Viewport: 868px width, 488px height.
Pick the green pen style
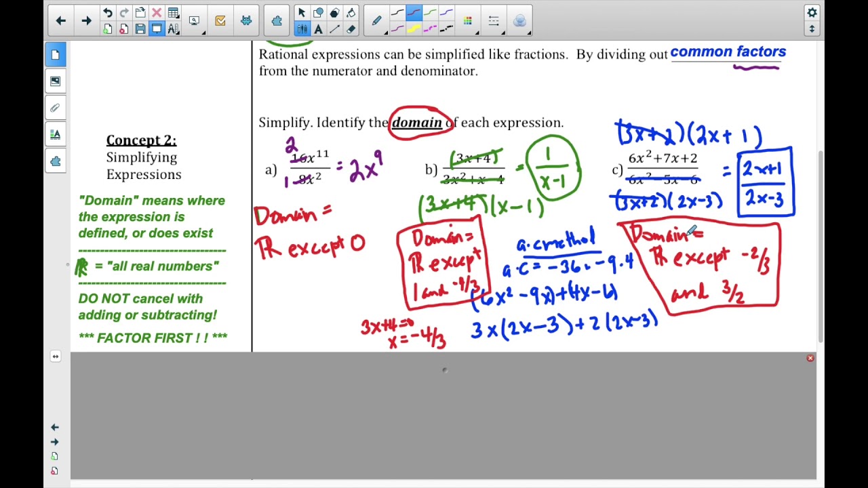click(x=430, y=13)
